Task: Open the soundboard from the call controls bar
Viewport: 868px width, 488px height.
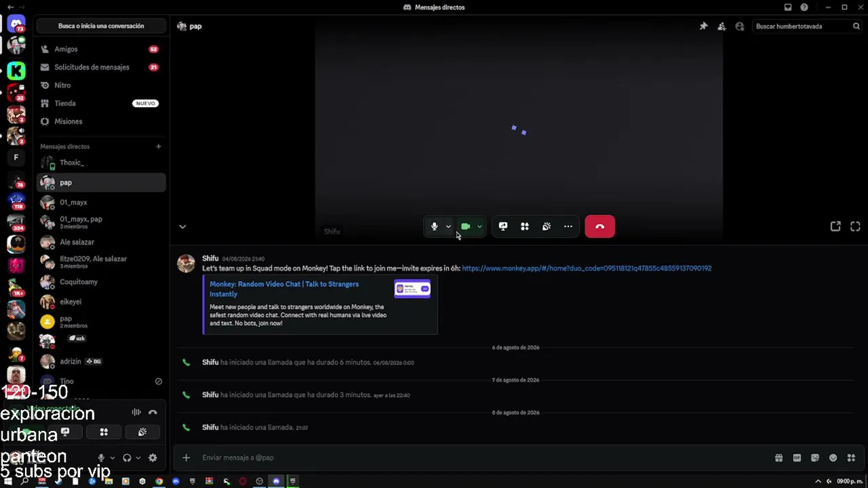Action: (547, 226)
